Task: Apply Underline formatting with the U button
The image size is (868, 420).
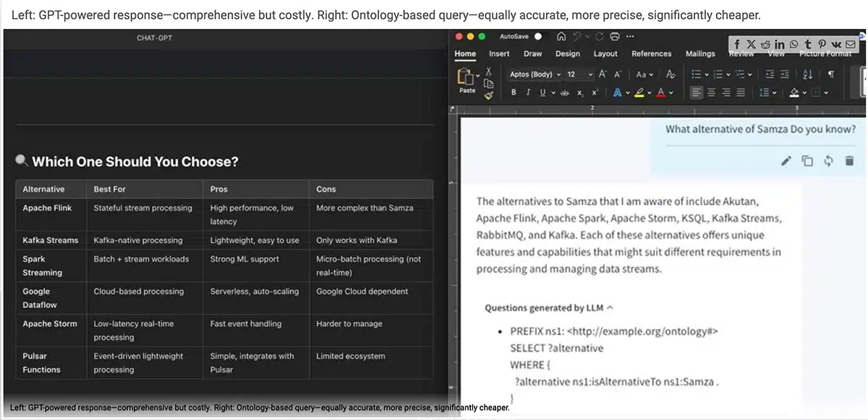Action: click(x=542, y=93)
